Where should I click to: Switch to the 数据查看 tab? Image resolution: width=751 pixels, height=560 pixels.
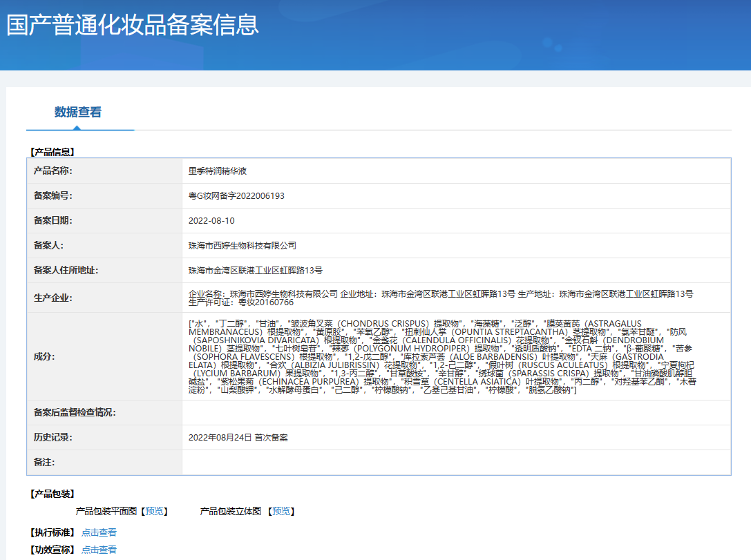(78, 113)
